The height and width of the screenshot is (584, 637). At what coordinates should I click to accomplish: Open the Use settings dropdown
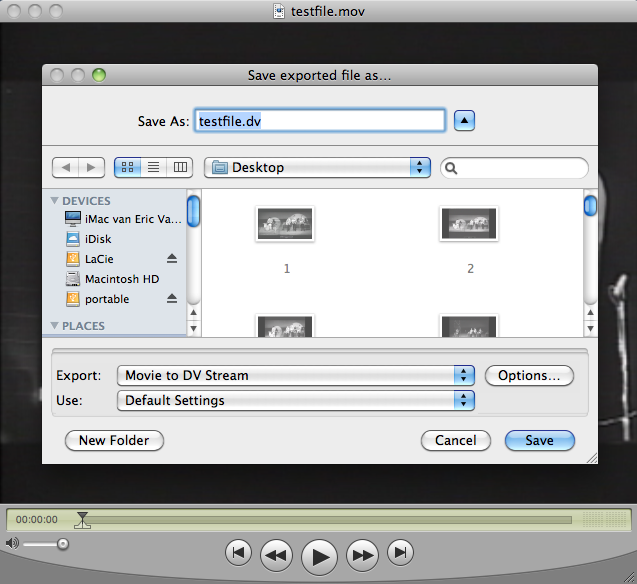[296, 400]
